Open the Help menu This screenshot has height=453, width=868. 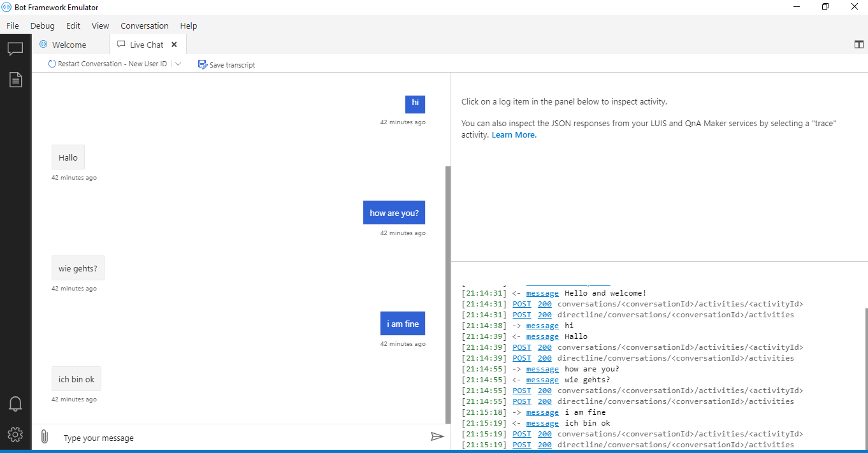[189, 25]
